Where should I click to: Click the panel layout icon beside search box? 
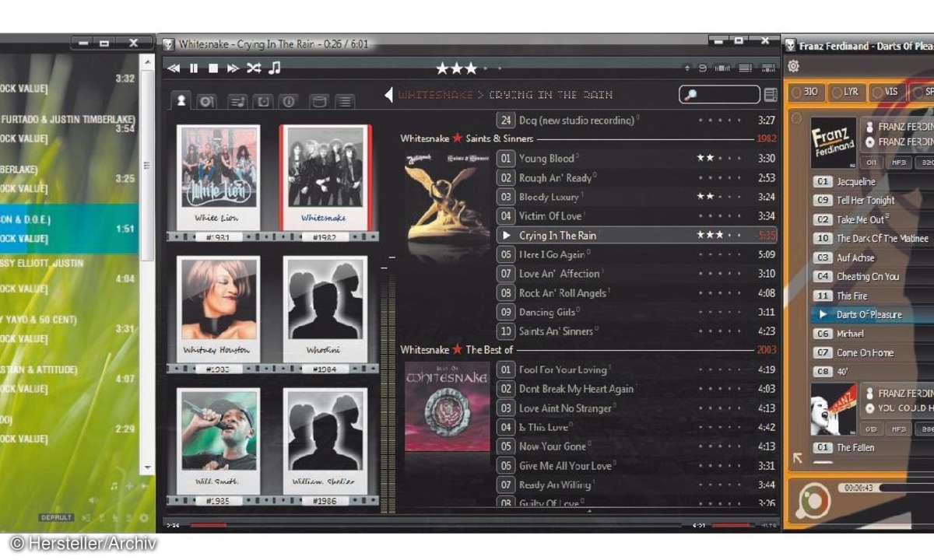tap(771, 95)
